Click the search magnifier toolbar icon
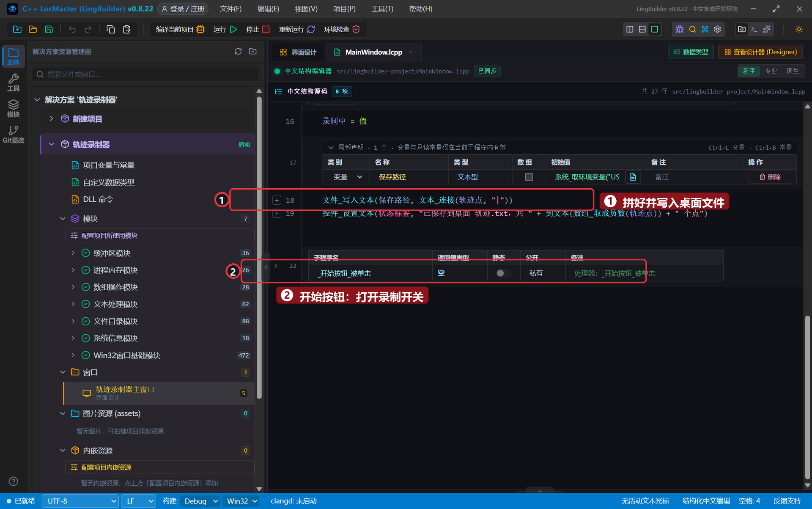Screen dimensions: 812x509 (692, 29)
